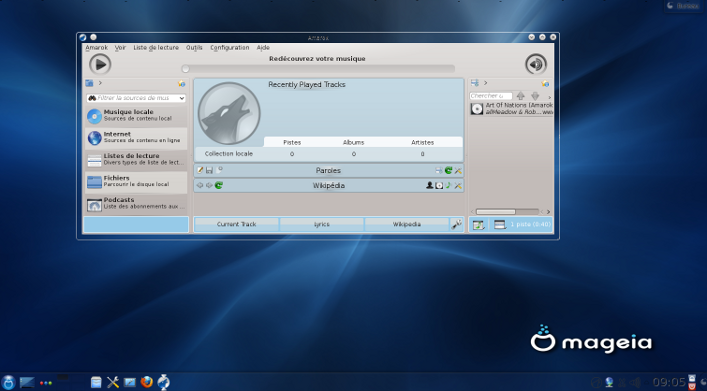
Task: Browse Fichiers on local disk
Action: (136, 182)
